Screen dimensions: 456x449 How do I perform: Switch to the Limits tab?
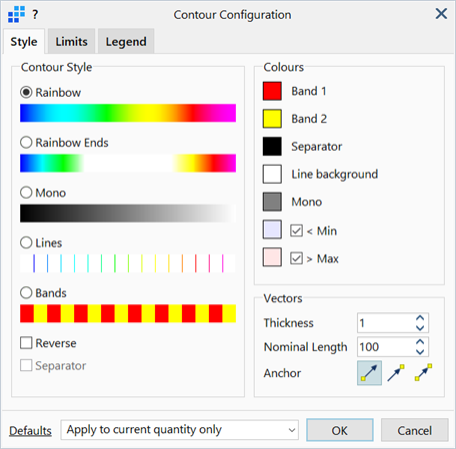point(71,41)
